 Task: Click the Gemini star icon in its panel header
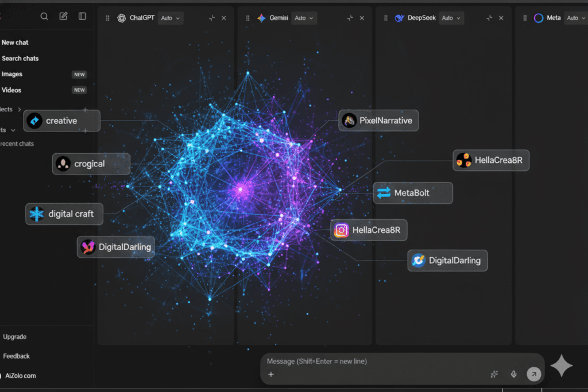[x=261, y=18]
